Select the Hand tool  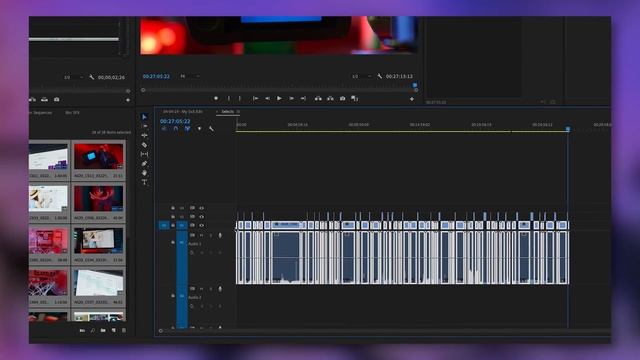pos(144,173)
